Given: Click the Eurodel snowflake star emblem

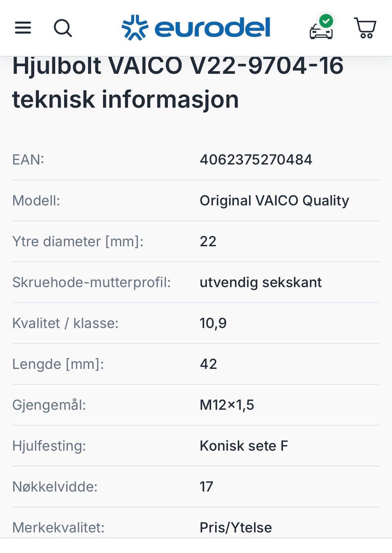Looking at the screenshot, I should click(x=135, y=28).
